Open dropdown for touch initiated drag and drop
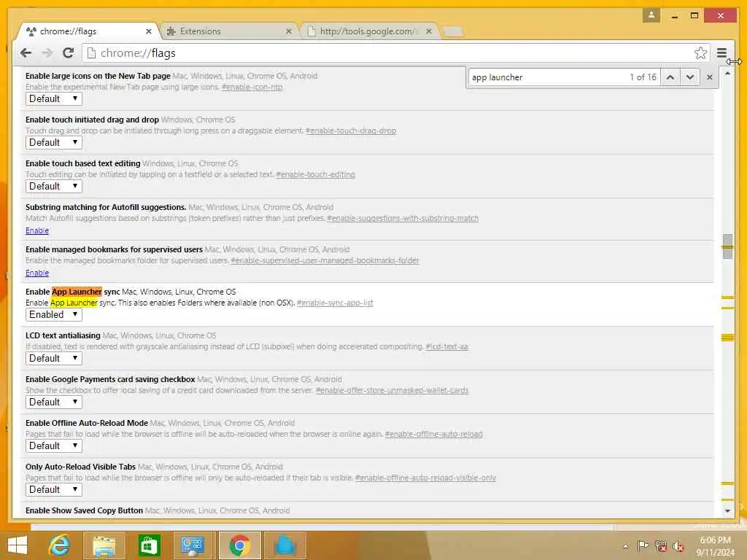 [54, 142]
